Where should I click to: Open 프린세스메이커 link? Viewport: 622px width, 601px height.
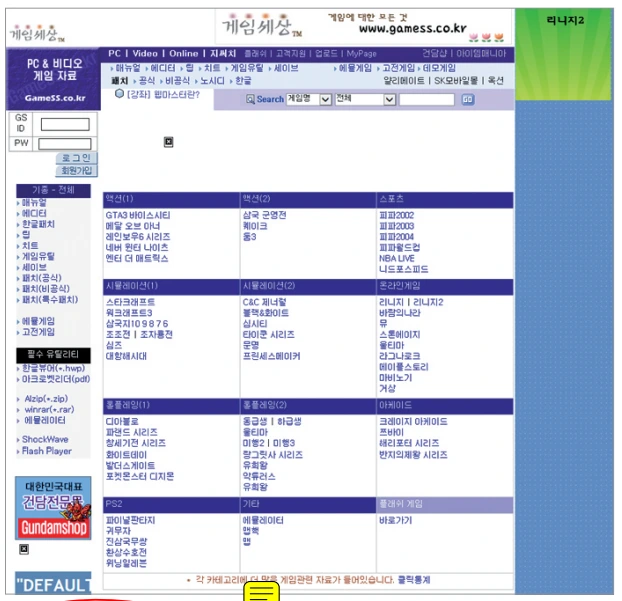point(271,356)
